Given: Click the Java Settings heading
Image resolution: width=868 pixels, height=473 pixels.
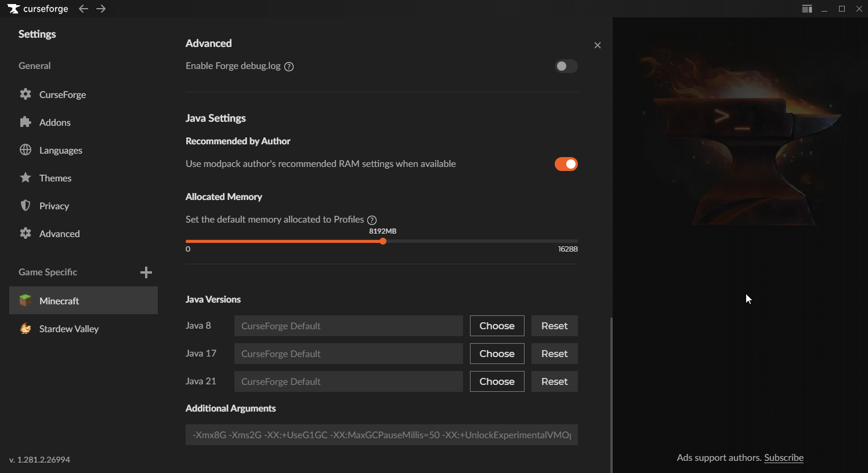Looking at the screenshot, I should tap(216, 118).
